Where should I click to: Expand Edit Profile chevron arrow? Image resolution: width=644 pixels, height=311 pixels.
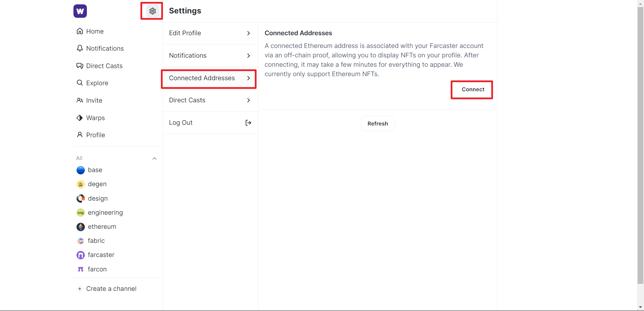249,33
